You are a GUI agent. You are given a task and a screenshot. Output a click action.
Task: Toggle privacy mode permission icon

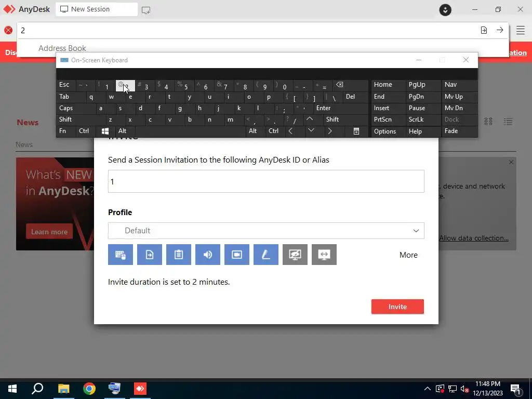(295, 255)
